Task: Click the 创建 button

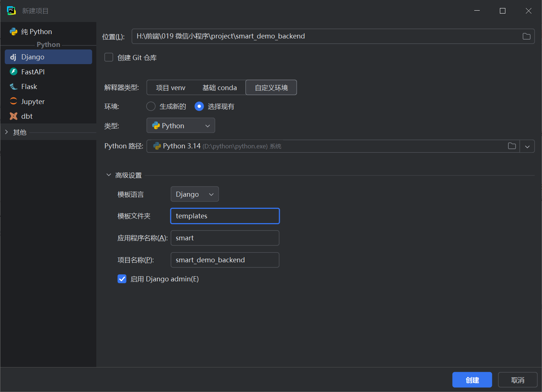Action: click(x=472, y=380)
